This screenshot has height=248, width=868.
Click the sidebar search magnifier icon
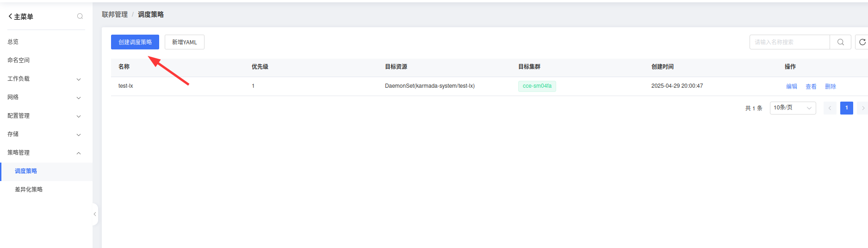tap(80, 16)
